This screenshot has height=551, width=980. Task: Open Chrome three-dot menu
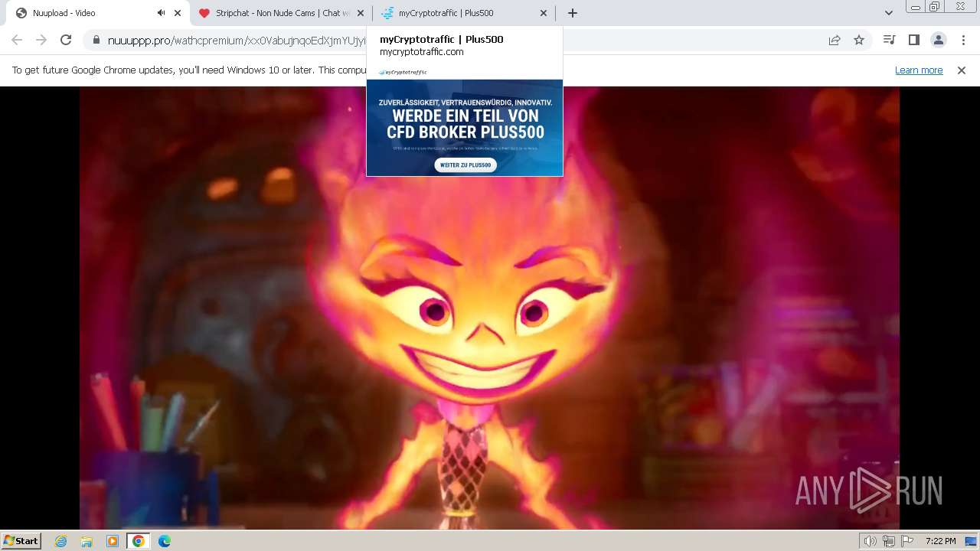[x=962, y=40]
